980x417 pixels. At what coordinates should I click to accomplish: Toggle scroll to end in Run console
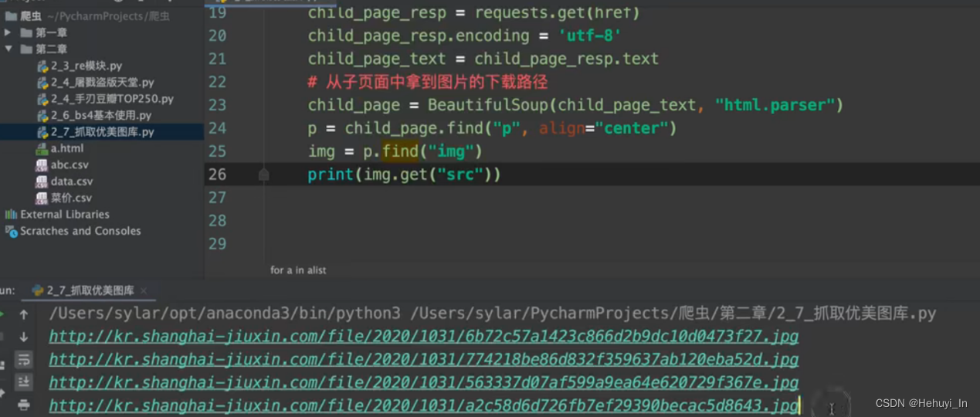point(24,381)
